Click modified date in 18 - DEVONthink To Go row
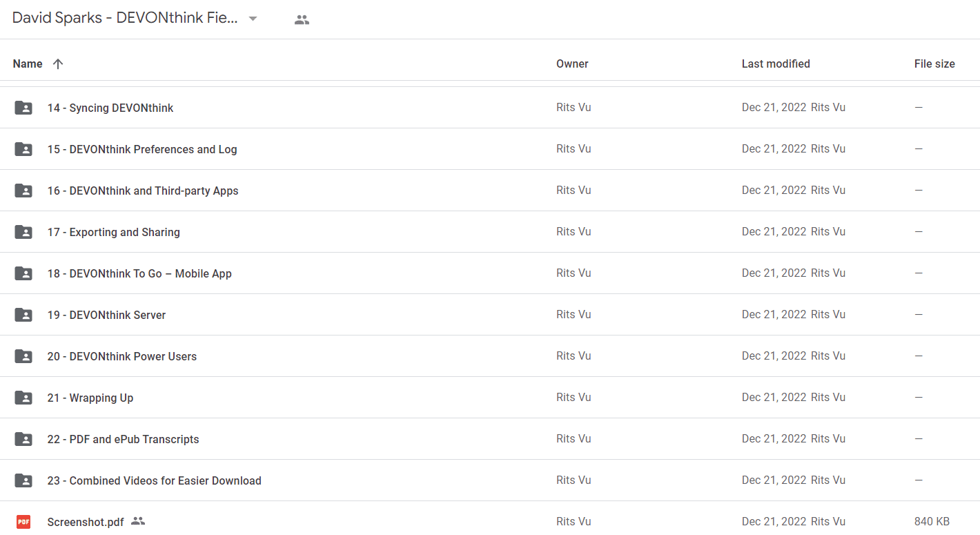Screen dimensions: 980x535 coord(774,273)
